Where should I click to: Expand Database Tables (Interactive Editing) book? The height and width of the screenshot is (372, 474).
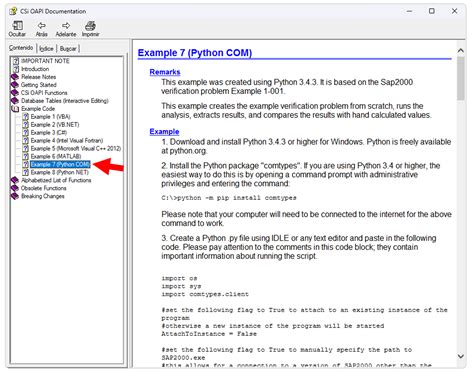pos(65,101)
